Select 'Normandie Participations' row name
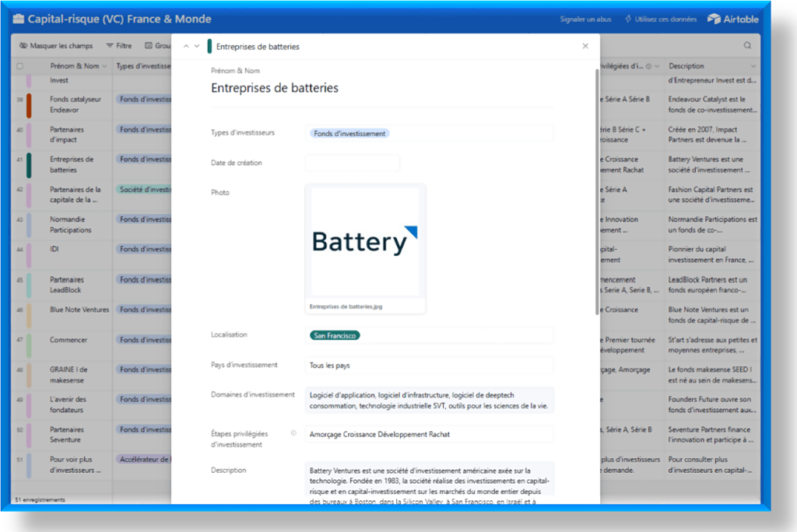 (70, 225)
